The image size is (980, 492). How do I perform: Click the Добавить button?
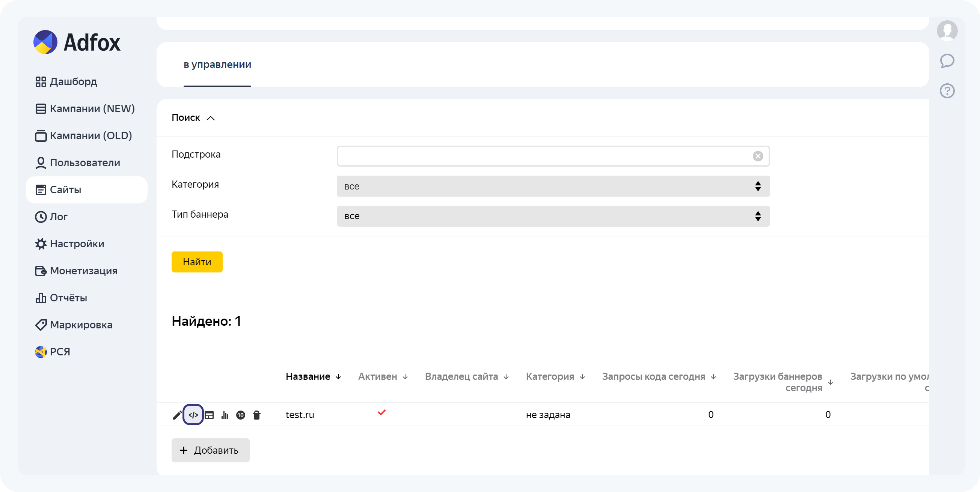pyautogui.click(x=210, y=450)
